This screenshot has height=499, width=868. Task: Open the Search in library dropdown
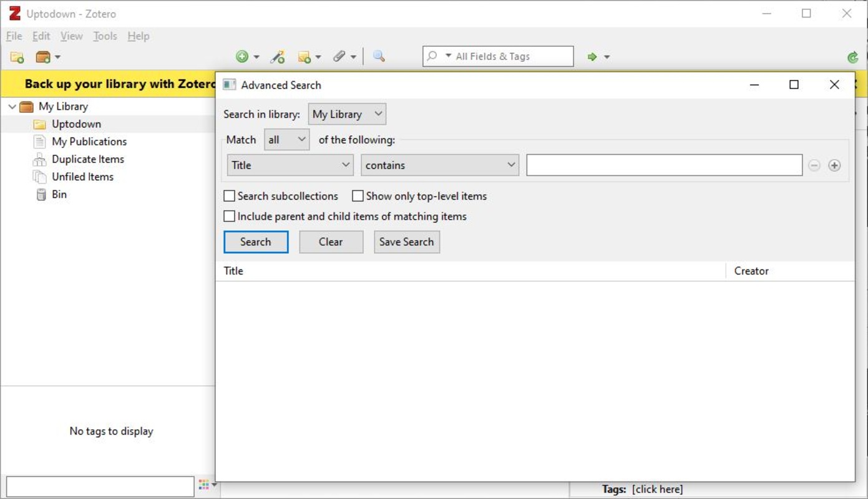(x=347, y=114)
